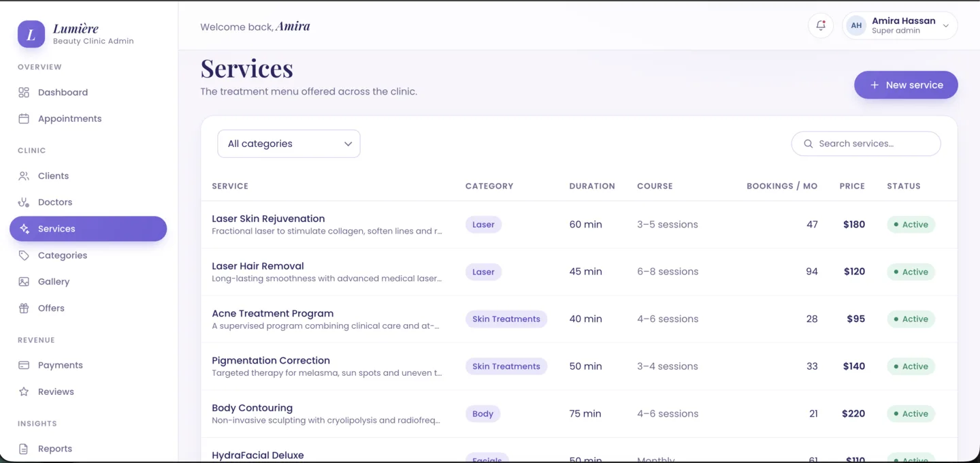Open Body Contouring service
Viewport: 980px width, 463px height.
(x=252, y=408)
